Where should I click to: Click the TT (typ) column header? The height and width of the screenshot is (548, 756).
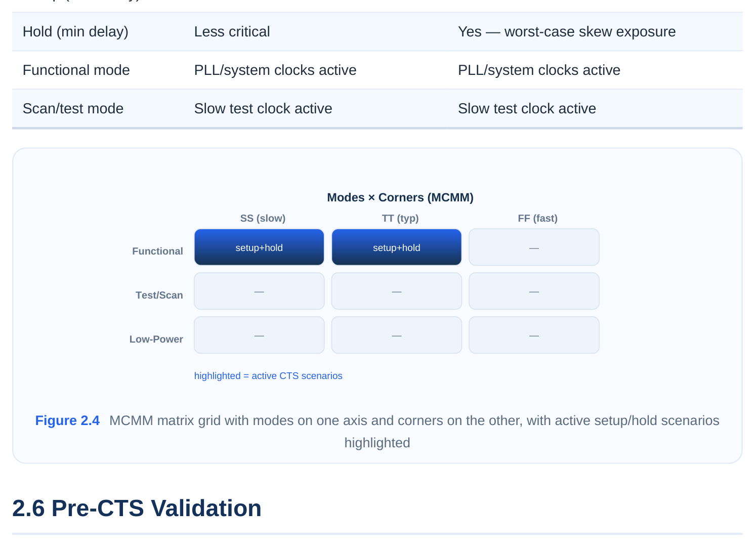click(x=400, y=219)
